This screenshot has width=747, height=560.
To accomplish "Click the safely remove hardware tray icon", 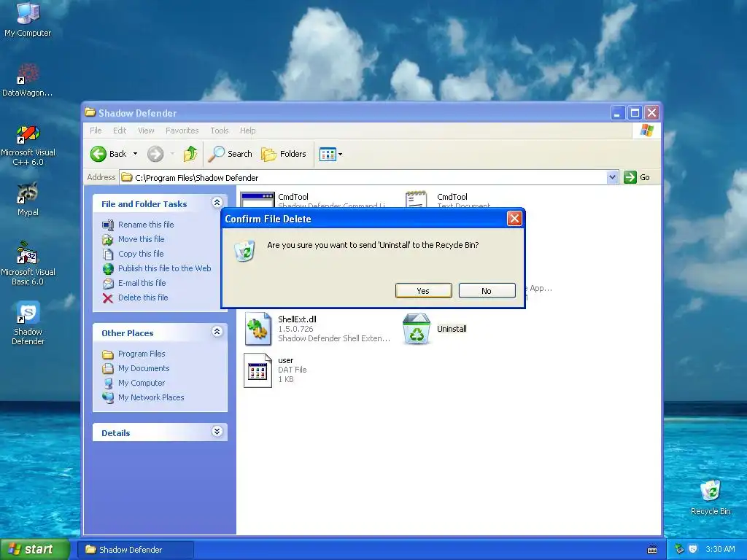I will tap(679, 549).
